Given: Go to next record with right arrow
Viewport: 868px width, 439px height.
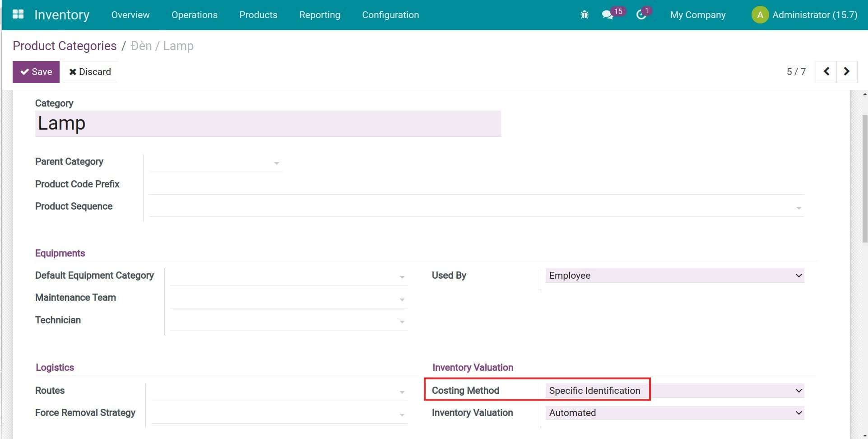Looking at the screenshot, I should [x=846, y=71].
